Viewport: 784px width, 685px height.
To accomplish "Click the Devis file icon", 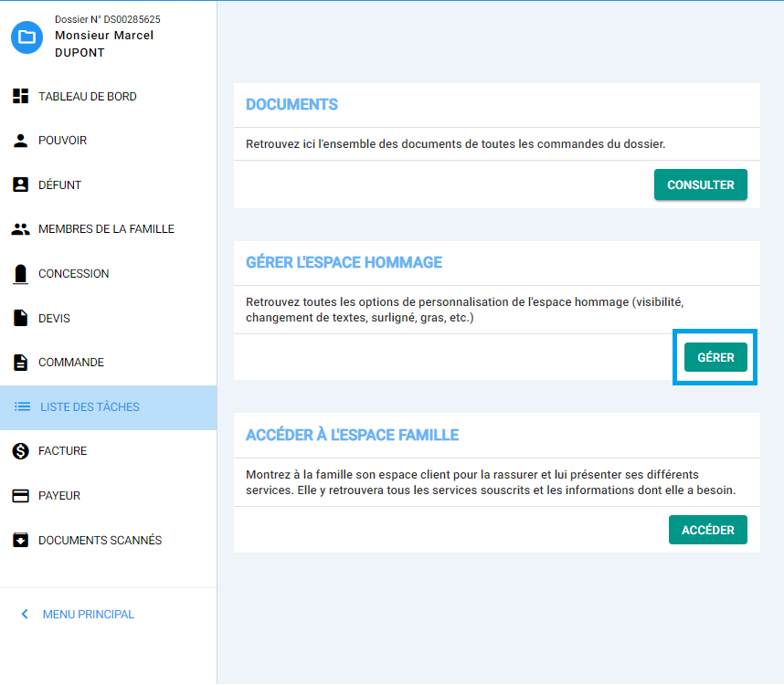I will coord(20,318).
